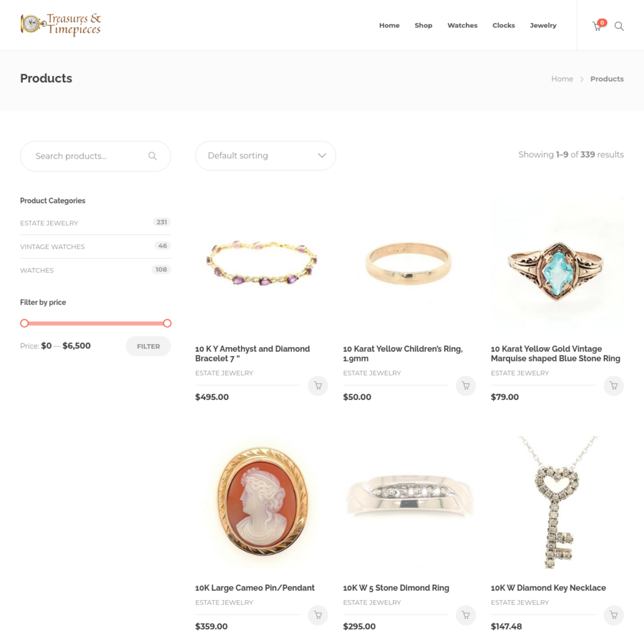Add Amethyst and Diamond Bracelet to cart

[x=318, y=386]
